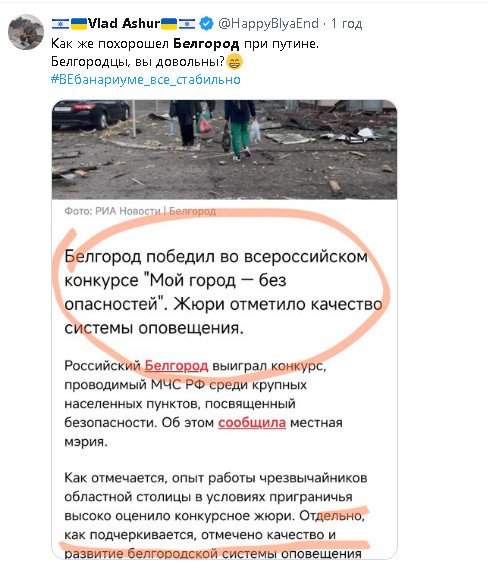Image resolution: width=488 pixels, height=570 pixels.
Task: Open hashtag #ВЕбанариуме_все_стабильно
Action: pyautogui.click(x=145, y=79)
